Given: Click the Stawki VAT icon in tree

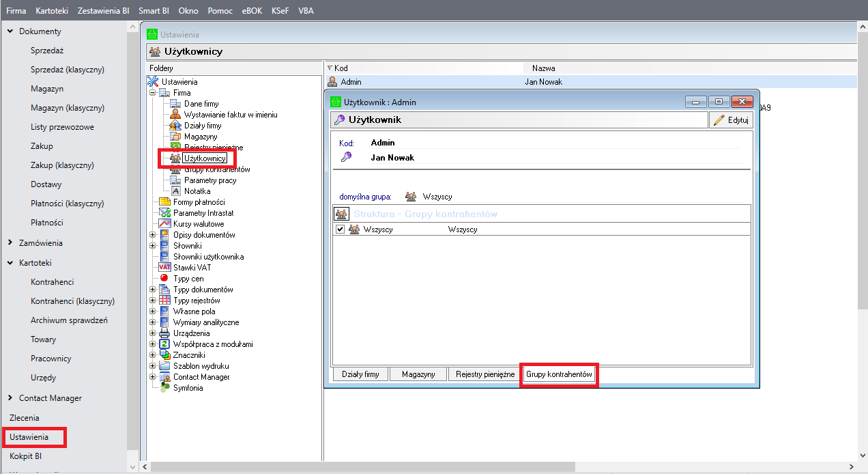Looking at the screenshot, I should [164, 268].
